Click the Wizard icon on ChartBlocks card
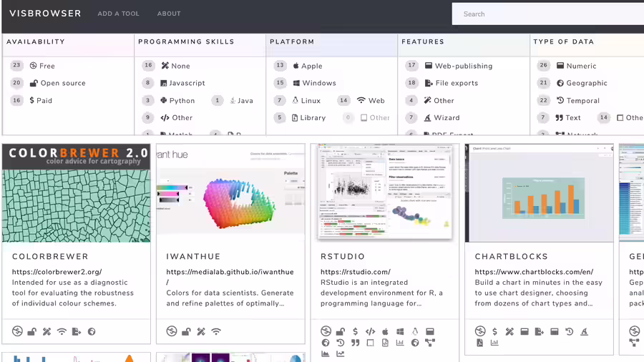644x362 pixels. coord(584,332)
